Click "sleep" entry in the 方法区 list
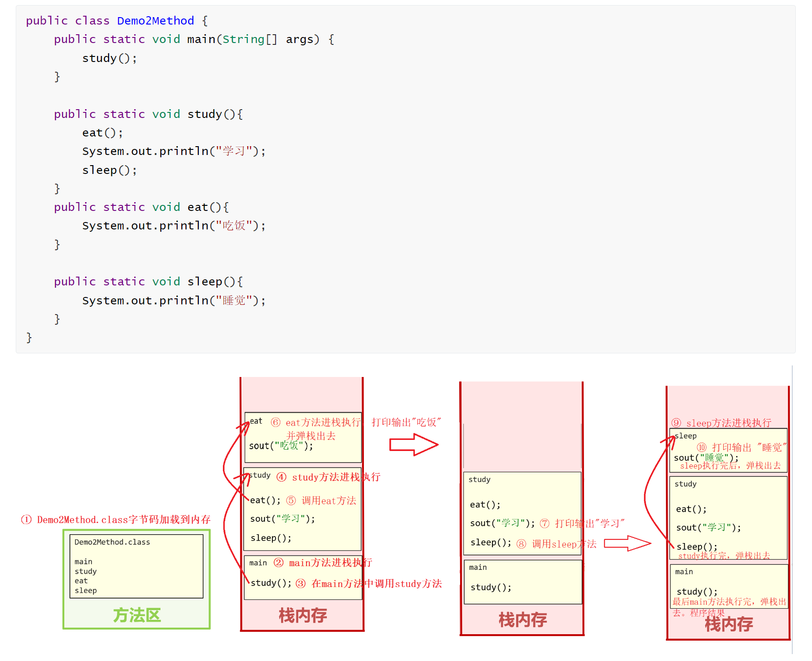The height and width of the screenshot is (661, 812). [x=86, y=591]
